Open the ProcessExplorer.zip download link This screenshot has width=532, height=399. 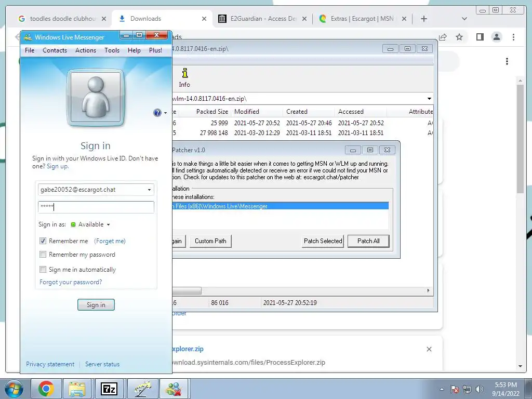coord(188,349)
